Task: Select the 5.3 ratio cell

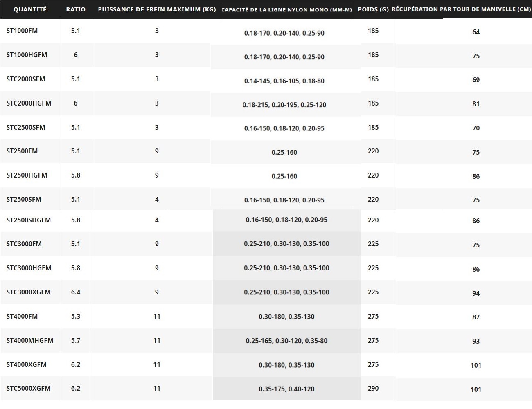Action: coord(76,316)
